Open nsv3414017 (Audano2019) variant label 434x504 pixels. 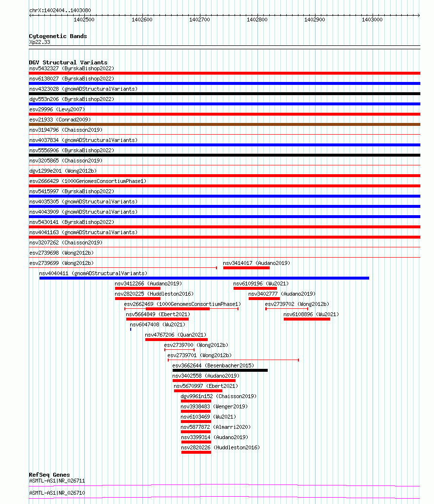click(x=256, y=263)
